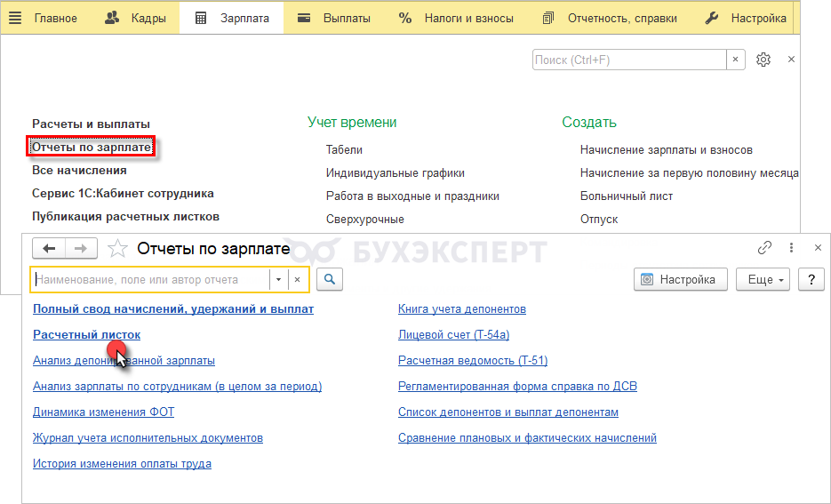Screen dimensions: 831x504
Task: Open the Расчетный листок report
Action: click(x=86, y=335)
